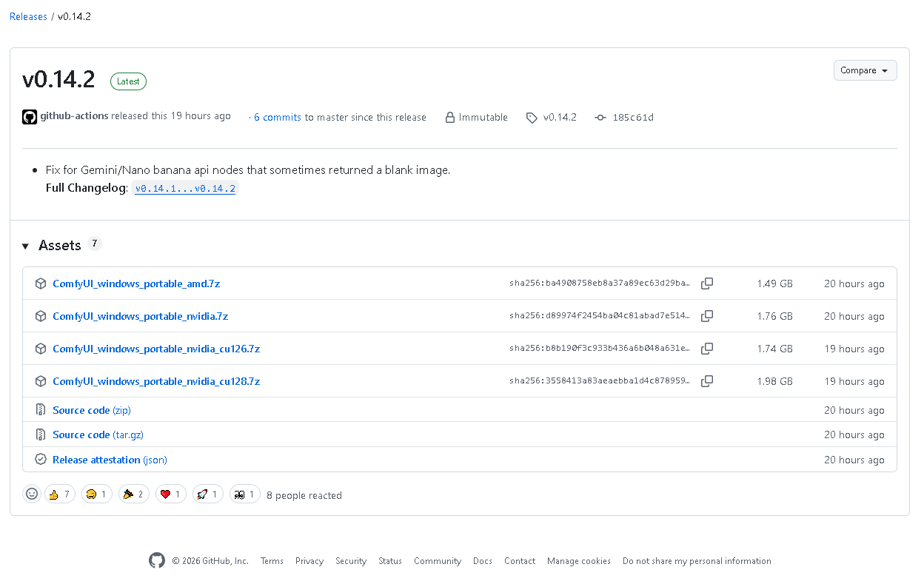Click the Assets count badge 7

coord(94,244)
